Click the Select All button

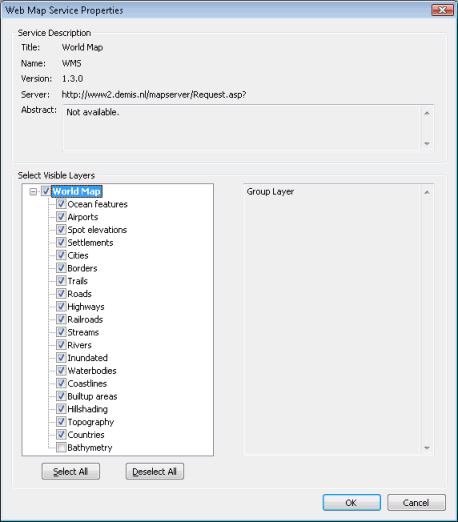pyautogui.click(x=71, y=471)
